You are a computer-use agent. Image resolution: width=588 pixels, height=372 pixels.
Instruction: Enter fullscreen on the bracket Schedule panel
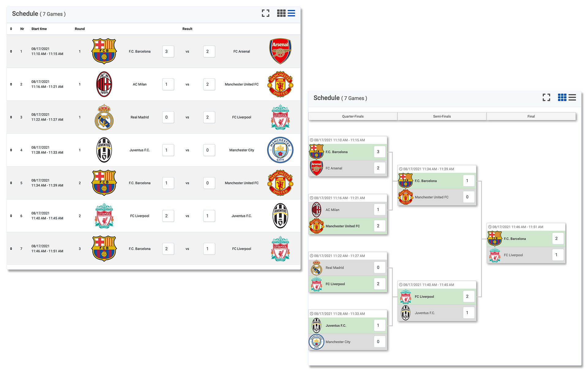coord(546,97)
